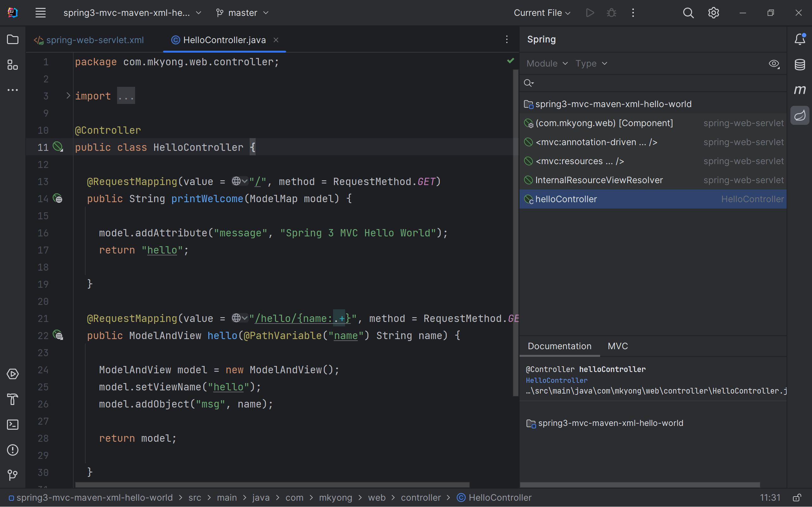Image resolution: width=812 pixels, height=507 pixels.
Task: Run the current file with the play icon
Action: pyautogui.click(x=590, y=13)
